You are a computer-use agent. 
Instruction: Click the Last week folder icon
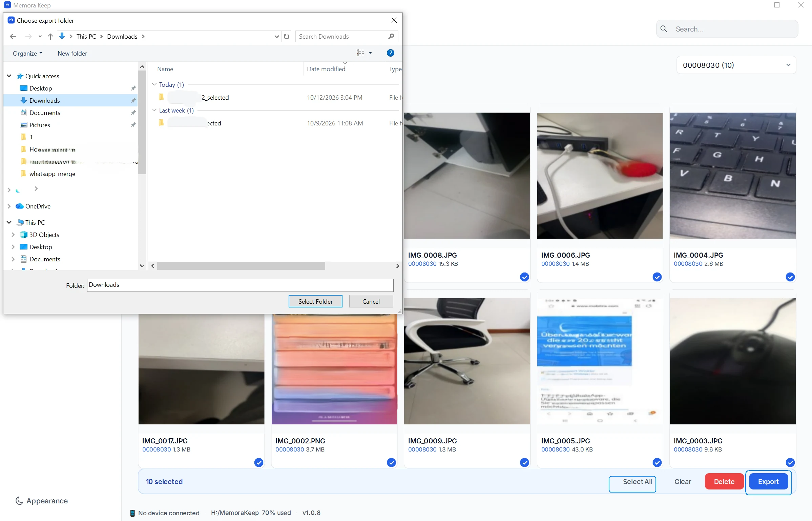(161, 123)
